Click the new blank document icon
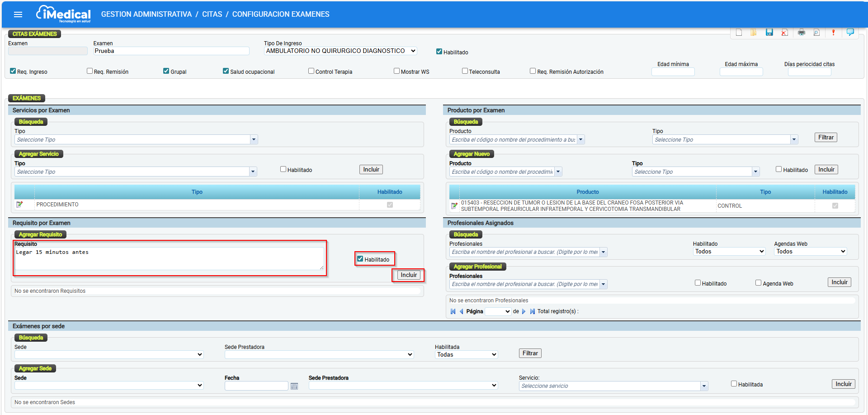 point(739,32)
